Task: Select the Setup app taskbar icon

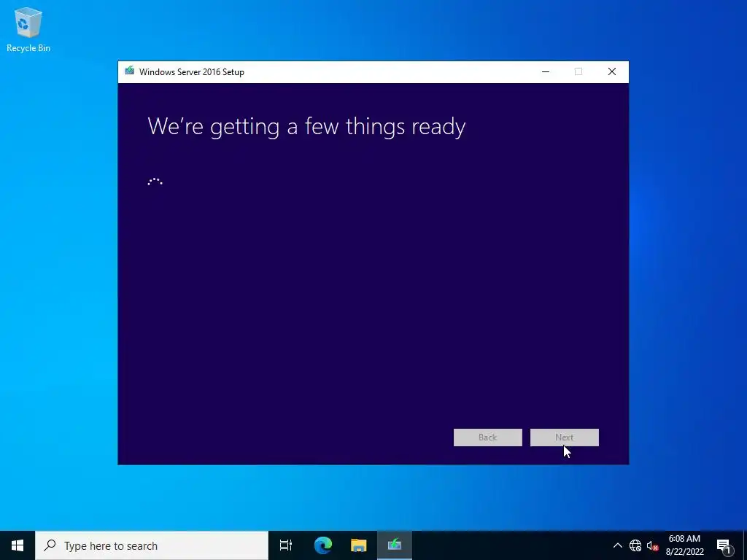Action: [395, 545]
